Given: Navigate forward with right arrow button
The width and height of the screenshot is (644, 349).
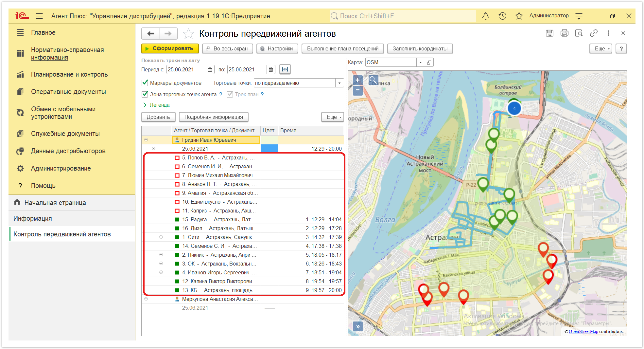Looking at the screenshot, I should click(168, 33).
